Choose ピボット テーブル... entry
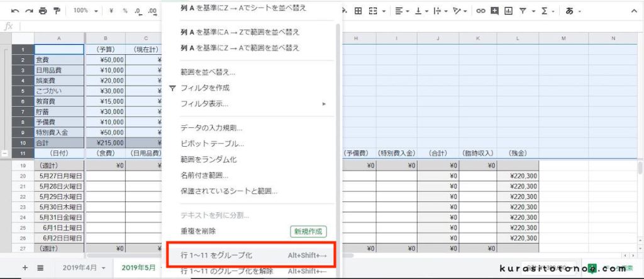Viewport: 644px width, 279px height. point(213,144)
